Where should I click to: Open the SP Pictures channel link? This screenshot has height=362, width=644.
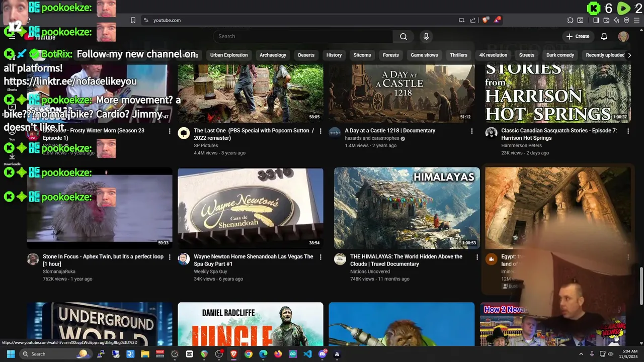pyautogui.click(x=206, y=145)
